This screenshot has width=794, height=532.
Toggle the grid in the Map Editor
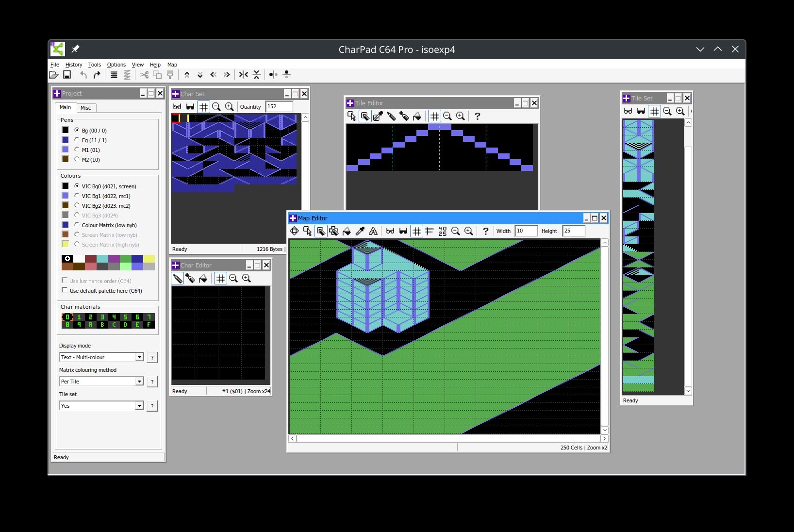pos(416,231)
